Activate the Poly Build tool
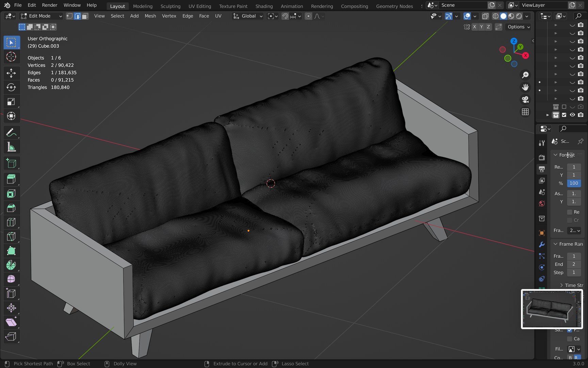The width and height of the screenshot is (588, 368). click(x=11, y=251)
